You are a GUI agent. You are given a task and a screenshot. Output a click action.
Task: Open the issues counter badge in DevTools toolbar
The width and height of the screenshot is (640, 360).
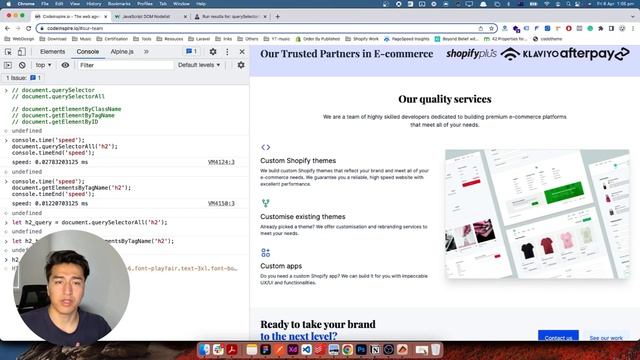pyautogui.click(x=191, y=51)
